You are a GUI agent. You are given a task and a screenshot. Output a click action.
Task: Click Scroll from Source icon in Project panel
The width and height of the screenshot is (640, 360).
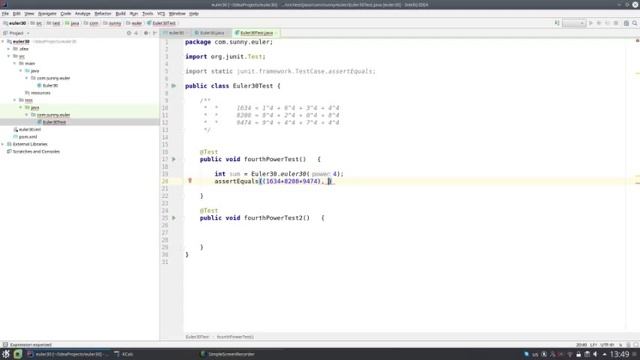[x=129, y=33]
